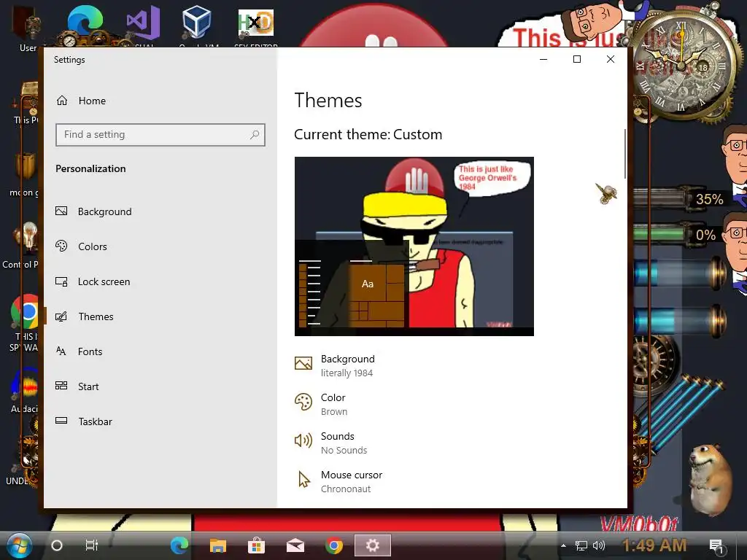Click the taskbar clock 1:49 AM
Screen dimensions: 747x560
click(x=654, y=545)
